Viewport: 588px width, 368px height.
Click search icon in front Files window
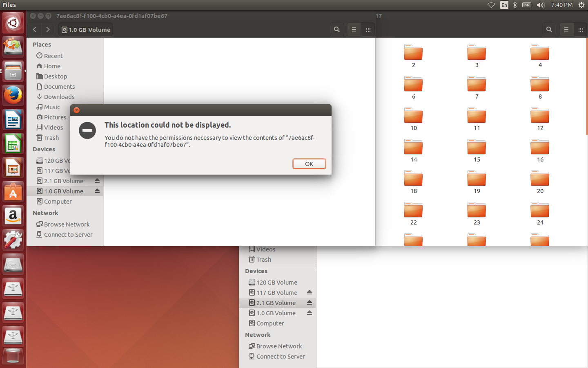337,29
